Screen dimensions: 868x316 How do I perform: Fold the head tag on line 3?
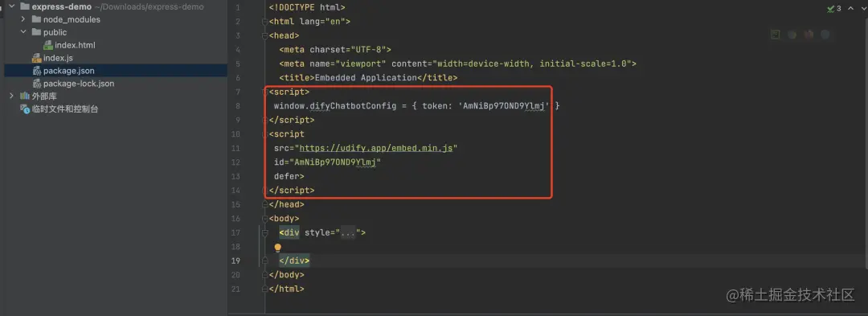click(265, 36)
